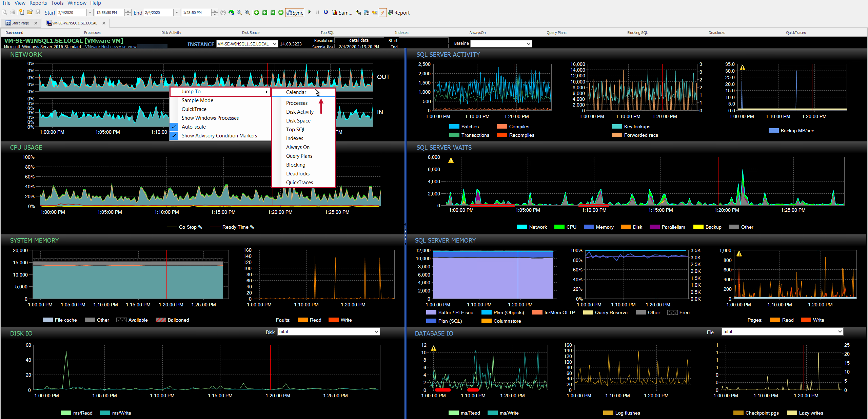Click the Pause playback button
868x419 pixels.
(x=318, y=12)
